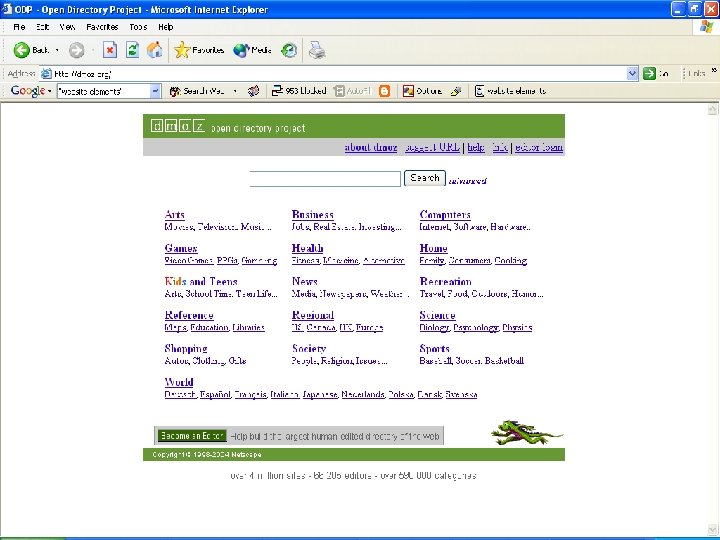Open the Search Web dropdown arrow
The width and height of the screenshot is (720, 540).
tap(235, 91)
